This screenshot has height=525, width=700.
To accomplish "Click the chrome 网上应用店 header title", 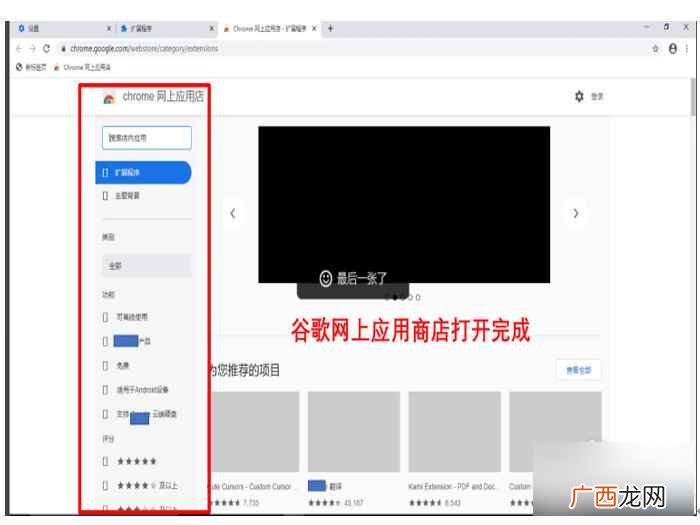I will 163,96.
